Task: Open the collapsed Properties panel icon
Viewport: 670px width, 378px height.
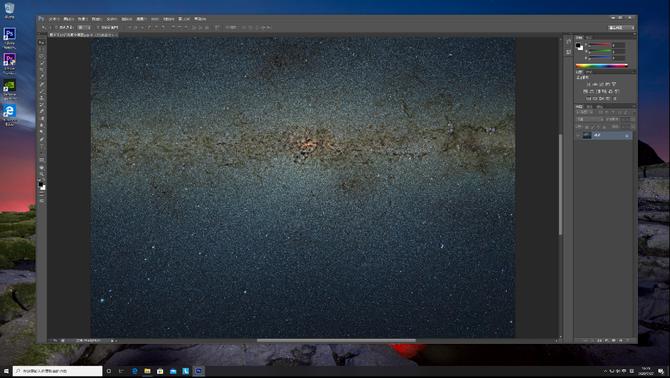Action: tap(568, 52)
